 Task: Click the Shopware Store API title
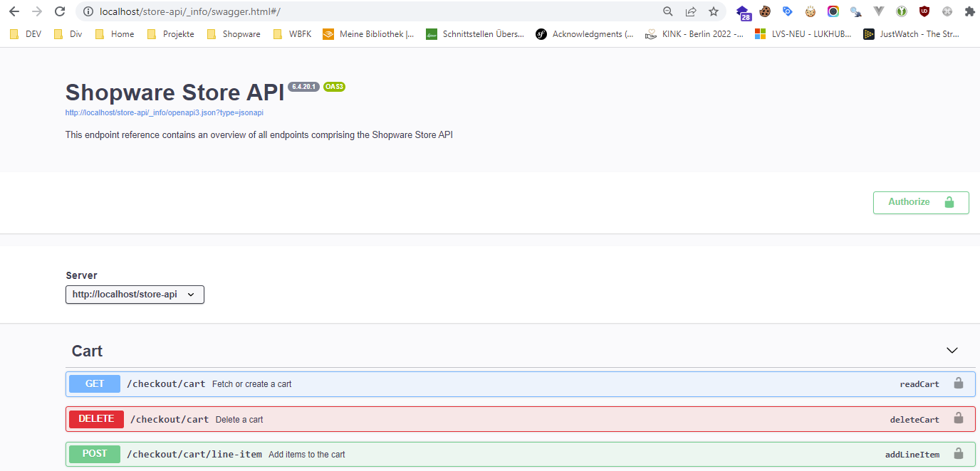pos(174,92)
